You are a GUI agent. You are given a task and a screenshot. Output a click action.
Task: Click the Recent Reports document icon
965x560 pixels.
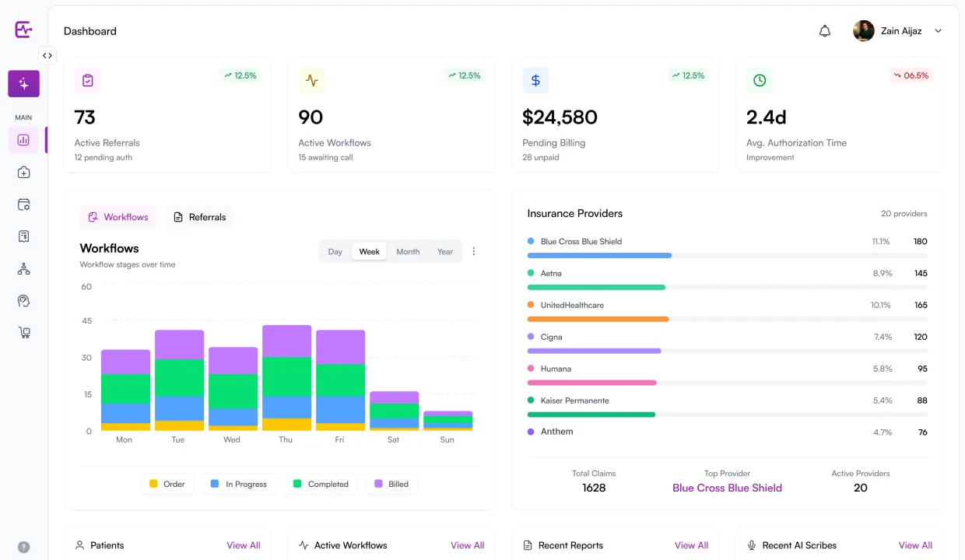coord(528,545)
